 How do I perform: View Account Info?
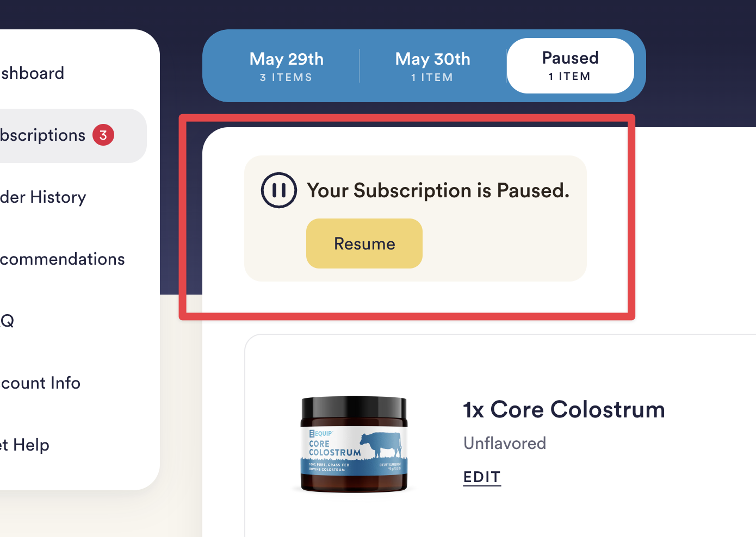pyautogui.click(x=40, y=383)
